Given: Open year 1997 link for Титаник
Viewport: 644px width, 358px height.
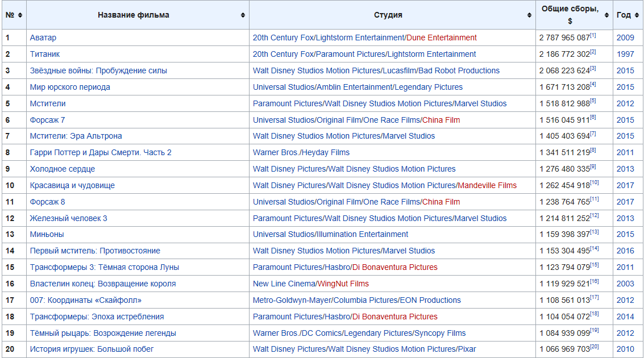Looking at the screenshot, I should 625,54.
